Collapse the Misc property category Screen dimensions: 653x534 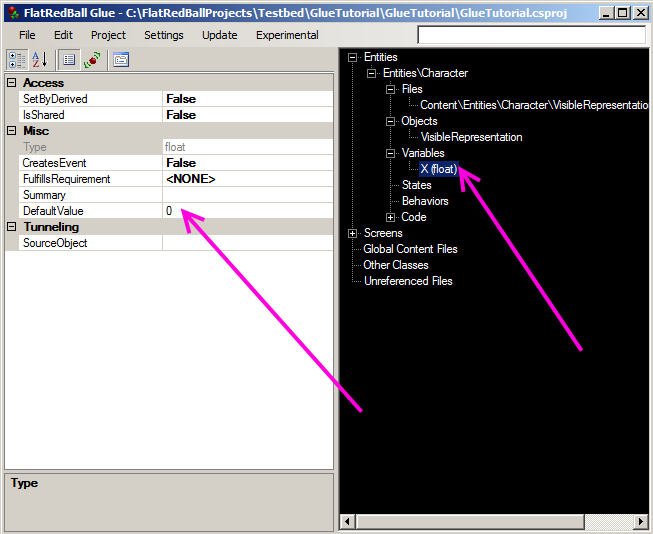[x=12, y=131]
